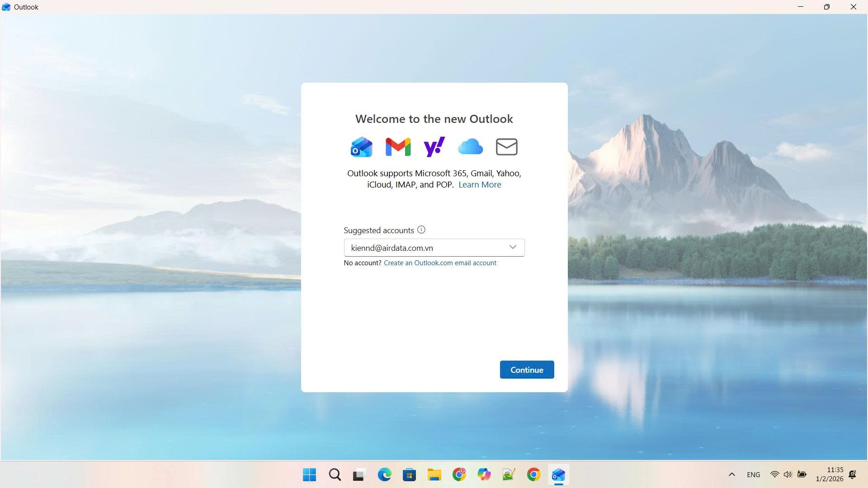Open the notification bell in tray

pos(853,474)
